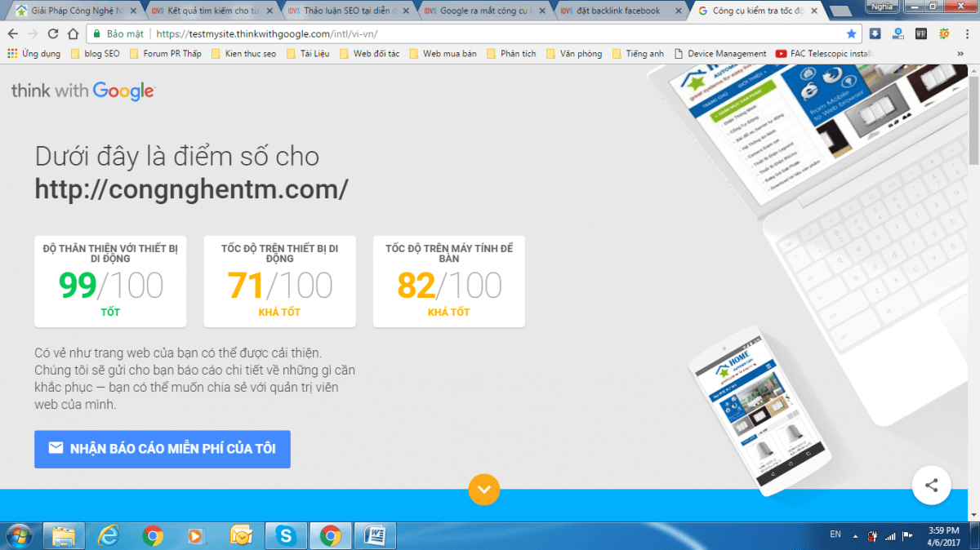Screen dimensions: 980x550
Task: Open a new browser tab
Action: pyautogui.click(x=841, y=11)
